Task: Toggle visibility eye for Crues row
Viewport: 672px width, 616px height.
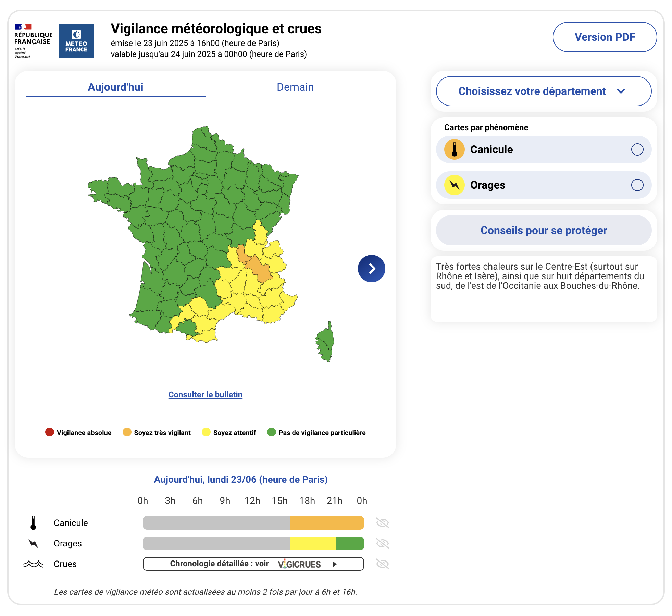Action: (x=382, y=564)
